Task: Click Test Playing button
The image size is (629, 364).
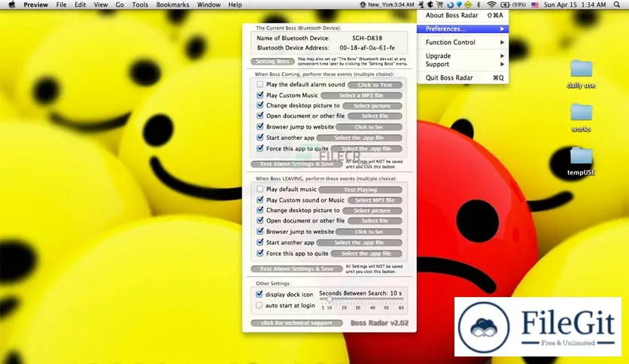Action: point(360,190)
